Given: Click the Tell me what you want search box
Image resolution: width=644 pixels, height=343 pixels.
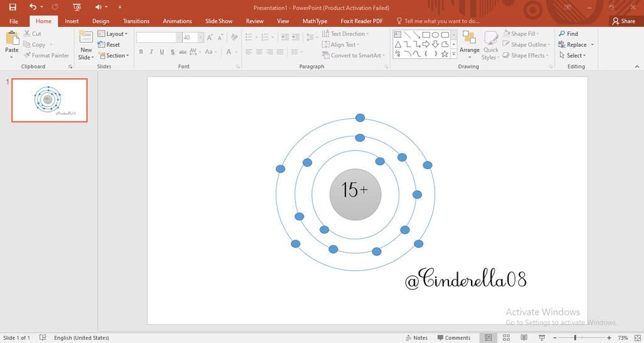Looking at the screenshot, I should (438, 21).
